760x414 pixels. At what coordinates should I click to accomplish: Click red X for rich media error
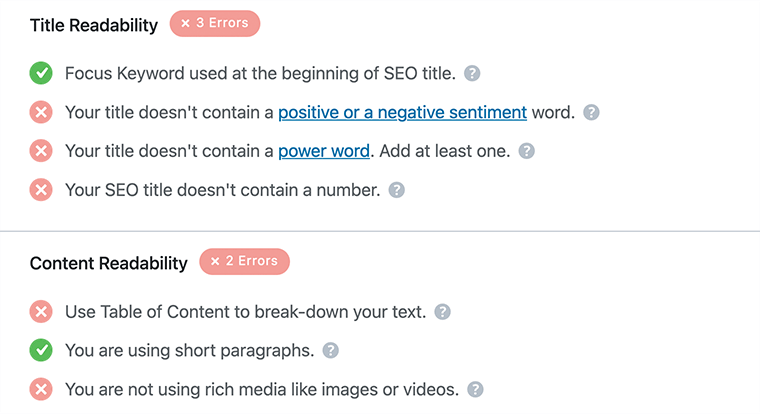point(41,389)
